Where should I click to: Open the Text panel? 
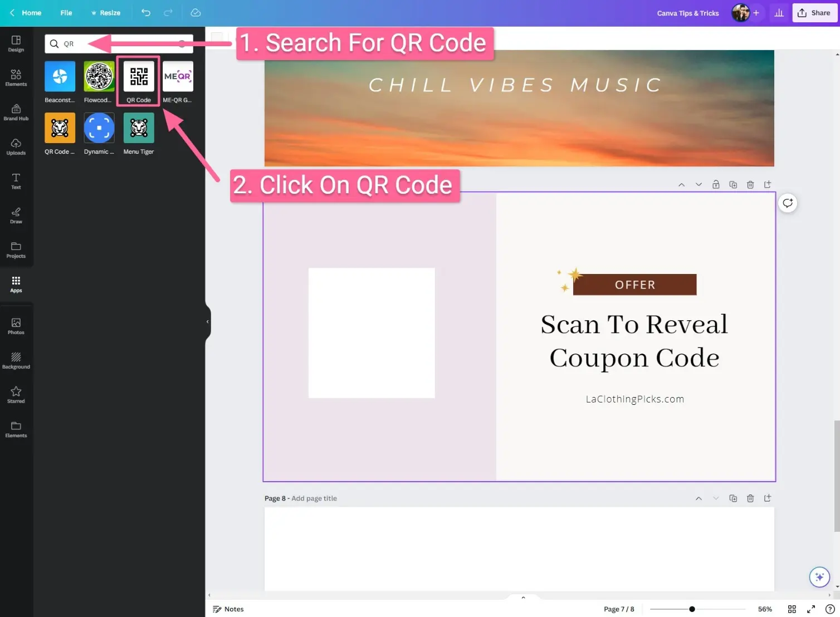point(16,181)
